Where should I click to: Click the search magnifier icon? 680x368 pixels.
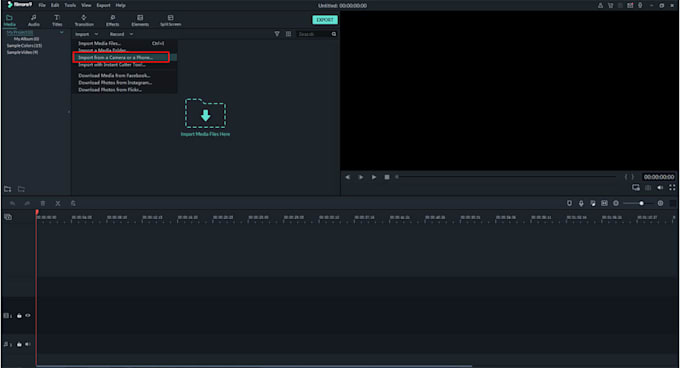[x=333, y=34]
